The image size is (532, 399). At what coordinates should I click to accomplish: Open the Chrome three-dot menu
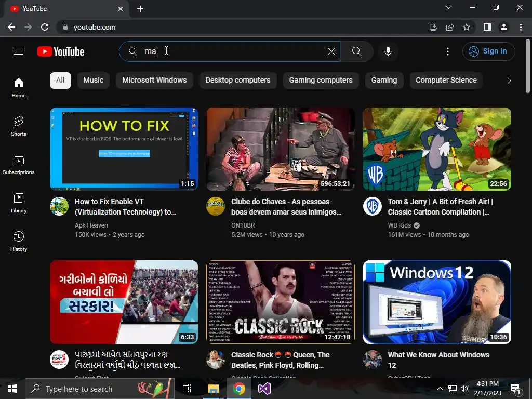[x=521, y=27]
